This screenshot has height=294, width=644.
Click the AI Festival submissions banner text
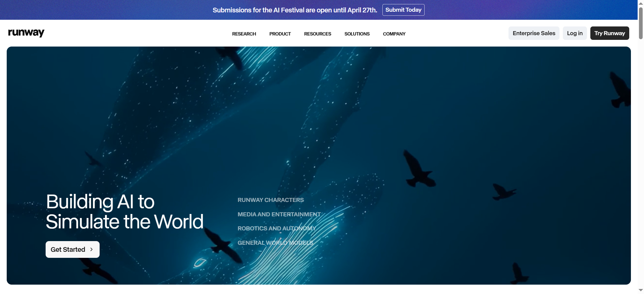[x=295, y=10]
